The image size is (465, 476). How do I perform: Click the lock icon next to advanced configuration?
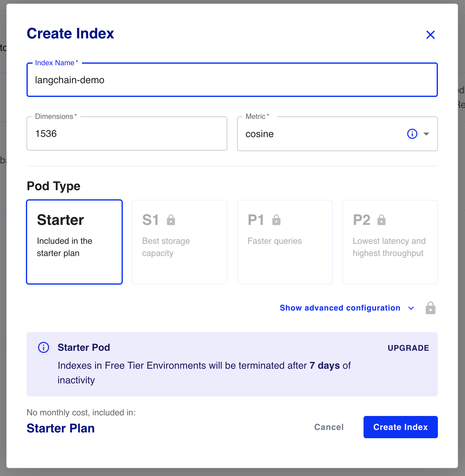430,308
